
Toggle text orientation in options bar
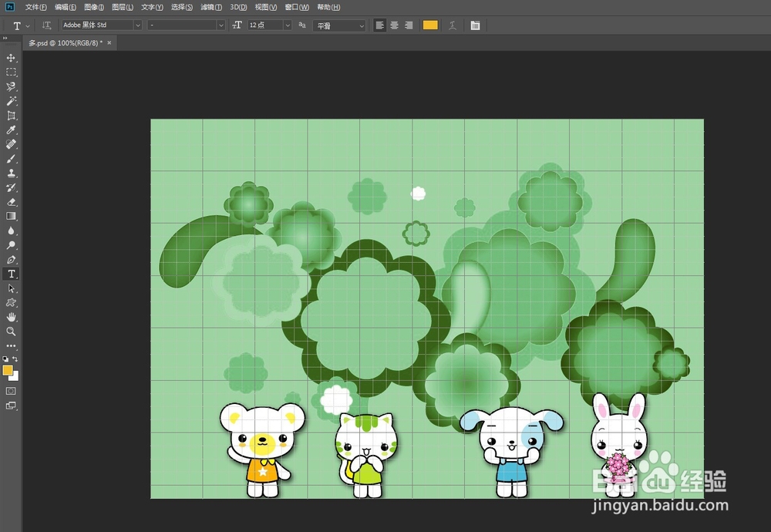coord(46,25)
